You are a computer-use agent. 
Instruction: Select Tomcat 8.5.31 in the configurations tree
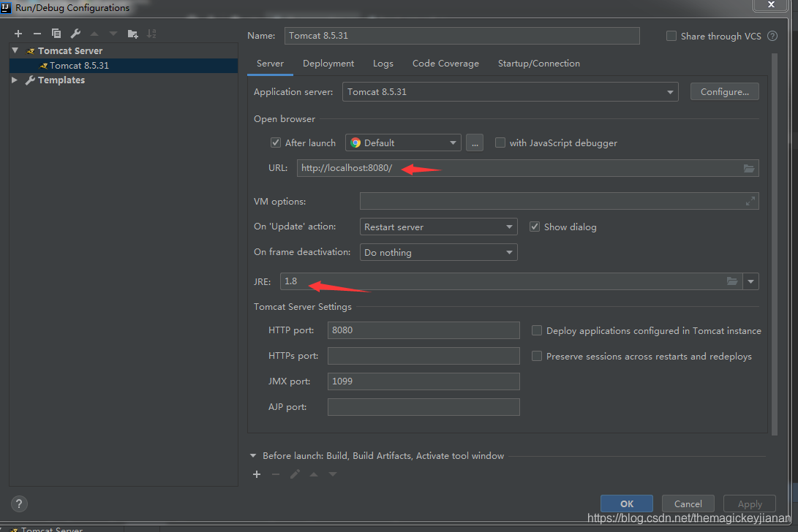124,66
